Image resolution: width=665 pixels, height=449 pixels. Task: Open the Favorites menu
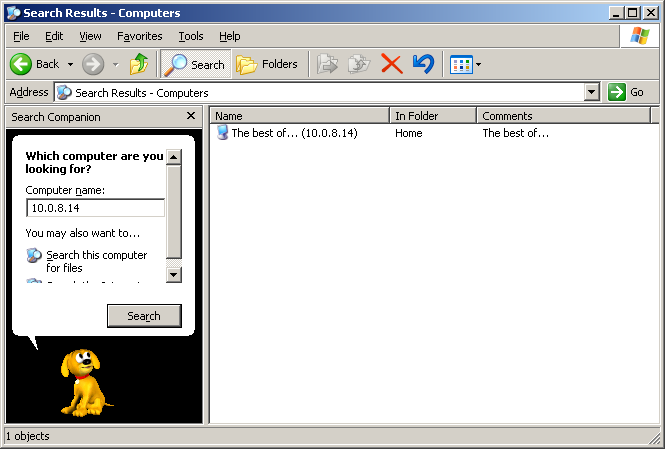(x=139, y=36)
